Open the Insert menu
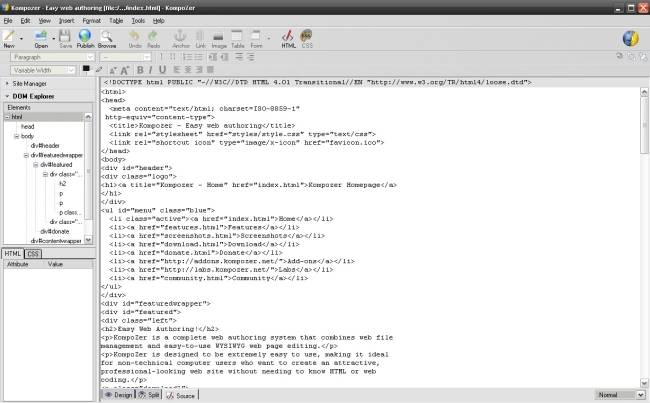 coord(66,20)
